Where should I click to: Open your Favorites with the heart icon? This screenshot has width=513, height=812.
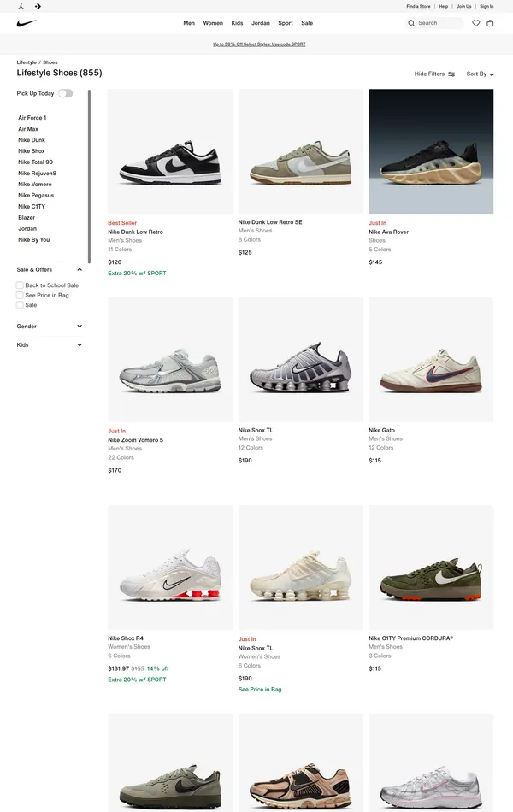[475, 23]
